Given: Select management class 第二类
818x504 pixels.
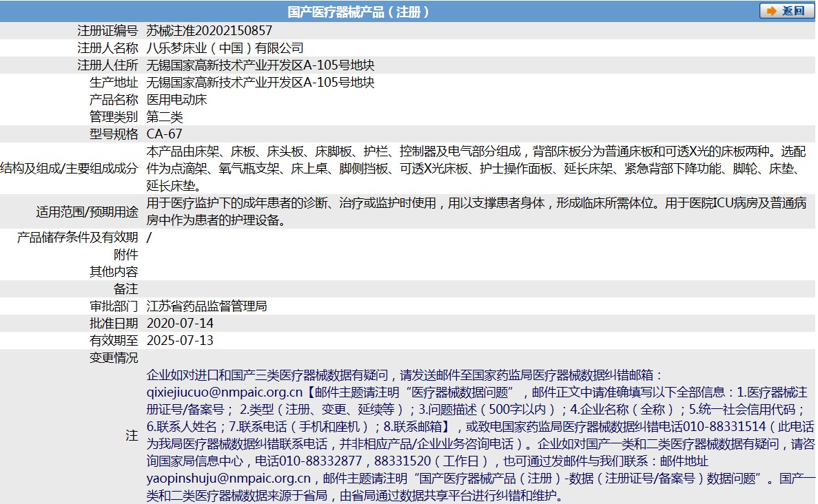Looking at the screenshot, I should 165,117.
